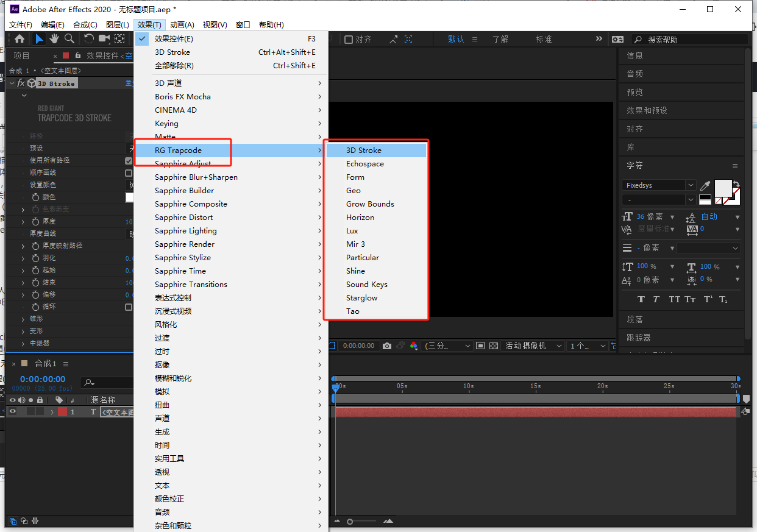The height and width of the screenshot is (532, 757).
Task: Select the Hand tool in the toolbar
Action: tap(54, 38)
